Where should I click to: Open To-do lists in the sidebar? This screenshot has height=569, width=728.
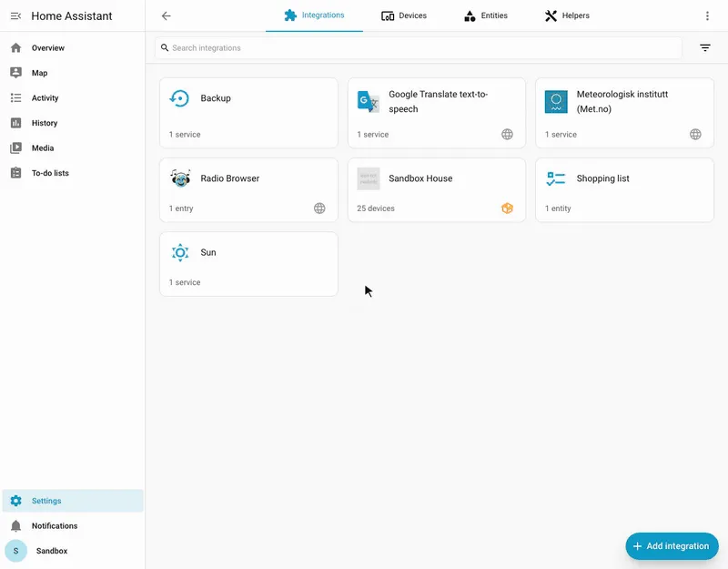73,173
